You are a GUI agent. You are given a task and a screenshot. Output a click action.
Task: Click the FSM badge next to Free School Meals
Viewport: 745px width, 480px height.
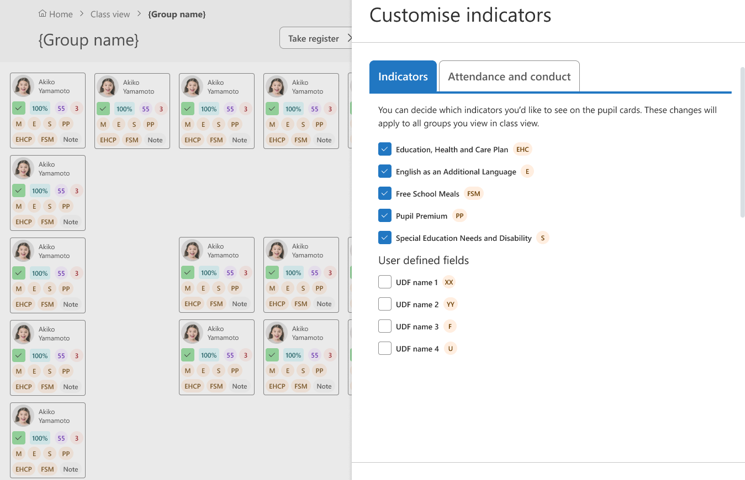(x=473, y=194)
